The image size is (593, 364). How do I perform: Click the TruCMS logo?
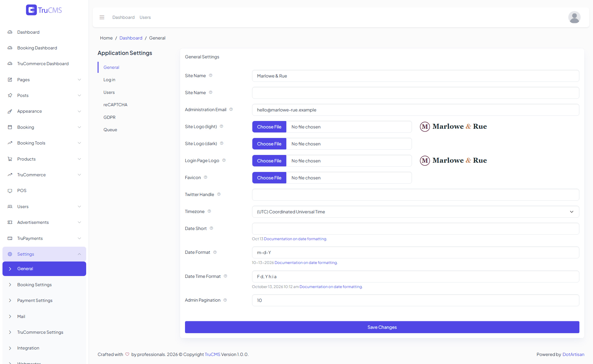44,10
